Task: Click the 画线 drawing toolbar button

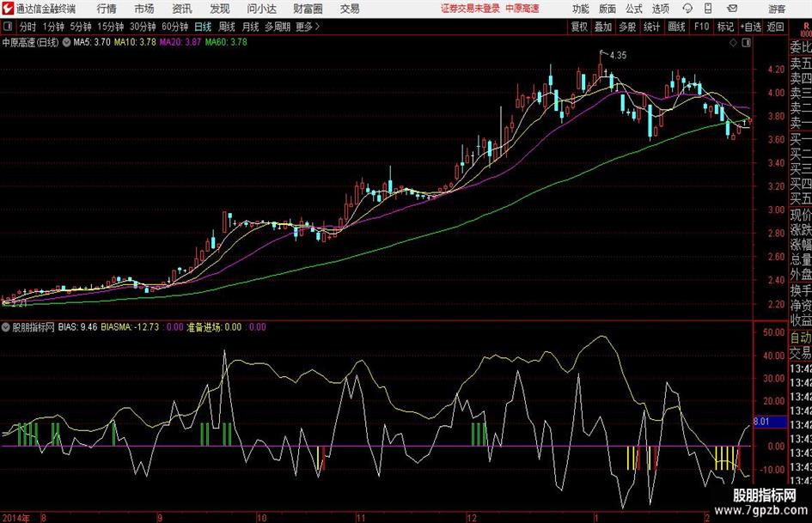Action: tap(676, 27)
